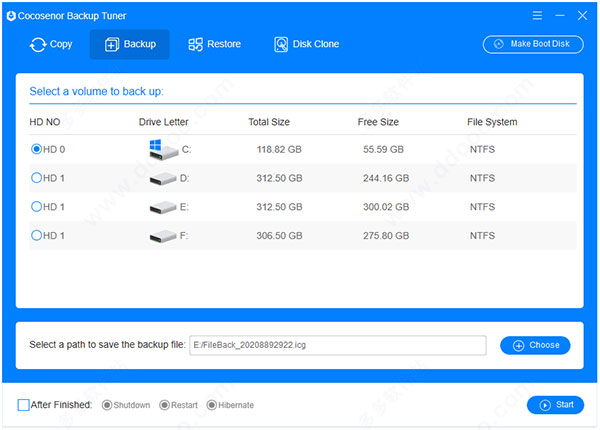Click the 300.02 GB free size cell
This screenshot has height=430, width=600.
[x=386, y=207]
